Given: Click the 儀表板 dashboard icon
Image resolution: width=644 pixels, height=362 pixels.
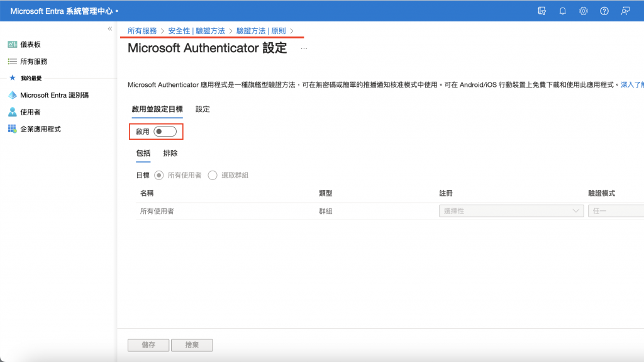Looking at the screenshot, I should pyautogui.click(x=13, y=45).
